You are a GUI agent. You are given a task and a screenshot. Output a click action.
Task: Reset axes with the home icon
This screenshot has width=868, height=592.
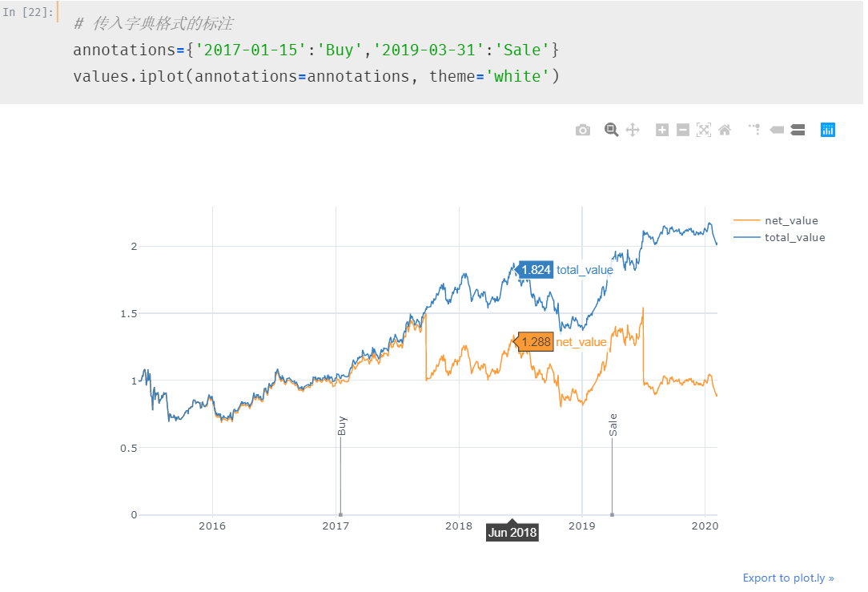tap(724, 129)
